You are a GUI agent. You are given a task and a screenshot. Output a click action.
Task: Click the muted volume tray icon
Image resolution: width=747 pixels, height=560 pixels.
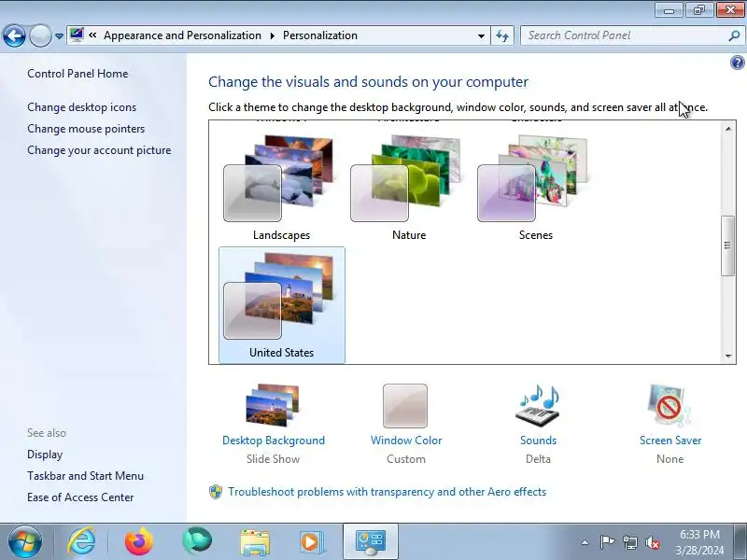(653, 542)
